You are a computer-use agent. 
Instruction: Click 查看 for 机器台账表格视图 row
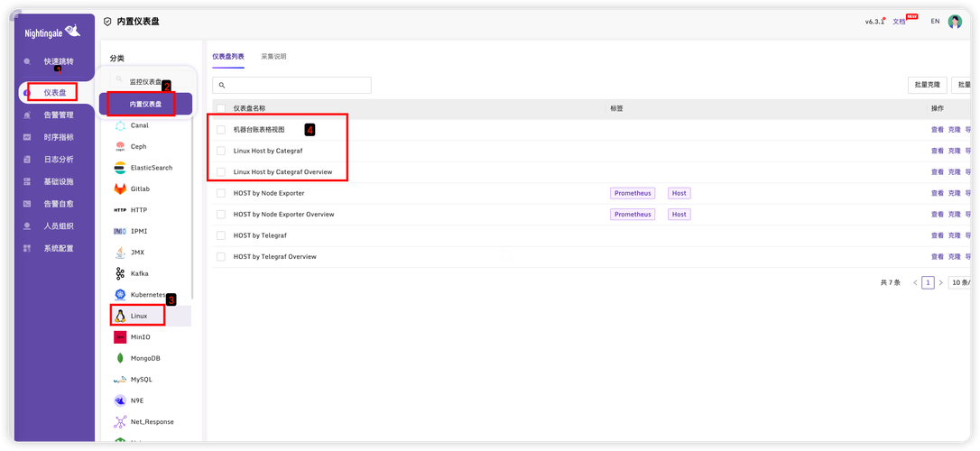click(x=938, y=130)
